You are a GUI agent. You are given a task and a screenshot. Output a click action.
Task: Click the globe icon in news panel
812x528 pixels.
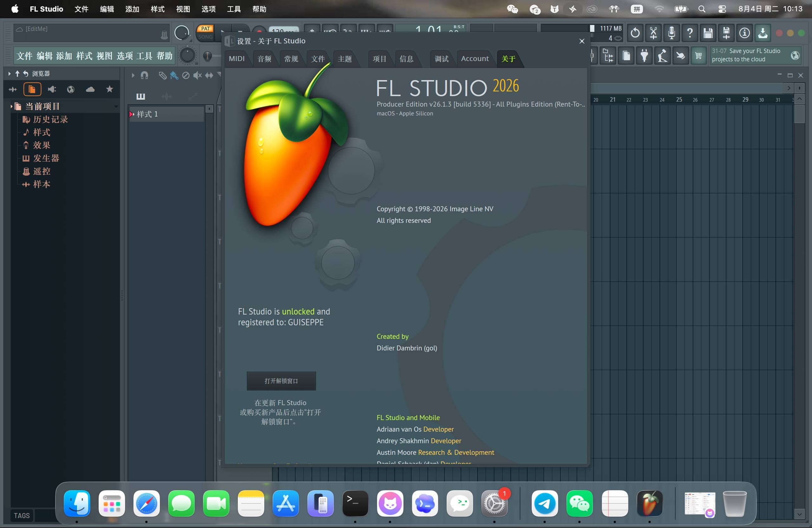click(x=795, y=55)
